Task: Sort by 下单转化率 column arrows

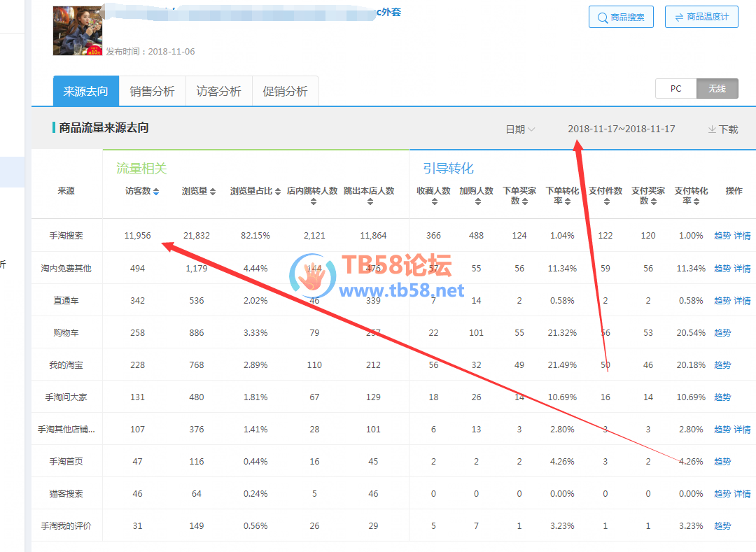Action: pos(568,201)
